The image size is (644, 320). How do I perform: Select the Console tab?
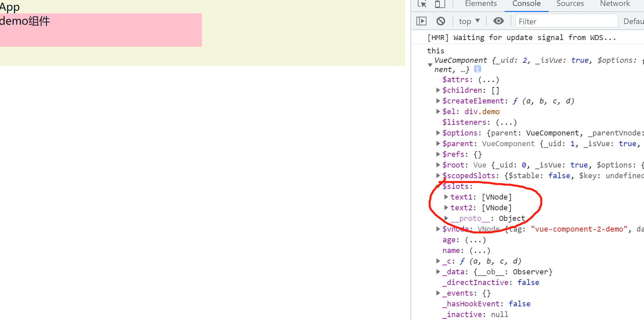526,4
